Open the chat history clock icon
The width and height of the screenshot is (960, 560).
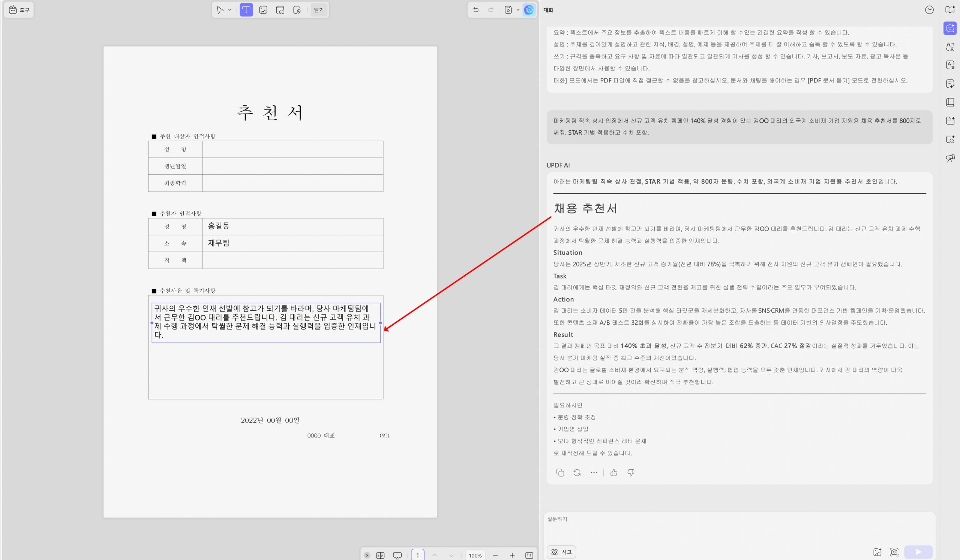(x=930, y=10)
